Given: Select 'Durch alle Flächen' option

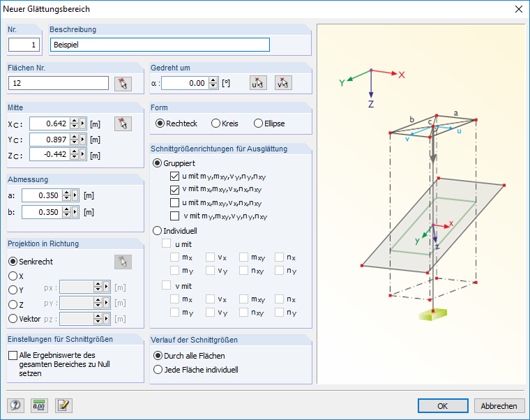Looking at the screenshot, I should click(189, 356).
